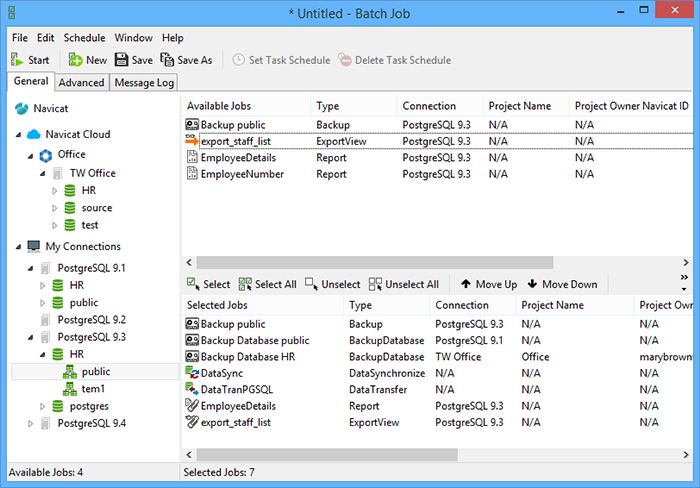Select export_staff_list row in Available Jobs
The image size is (700, 488).
pos(438,141)
